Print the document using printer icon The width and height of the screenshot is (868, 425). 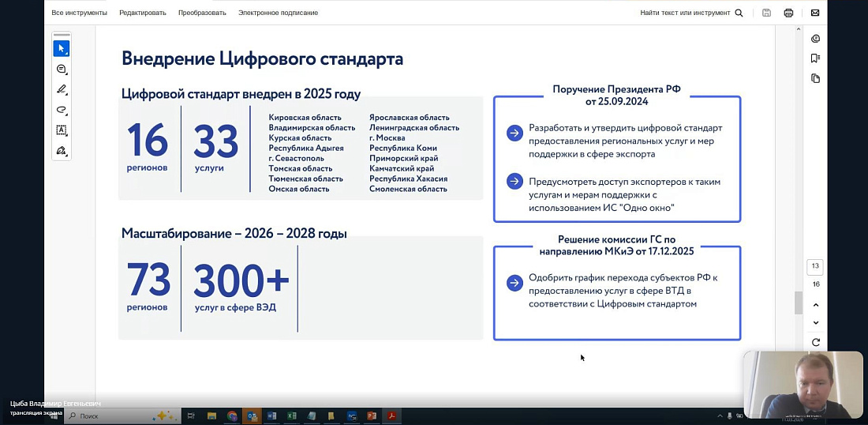[788, 13]
